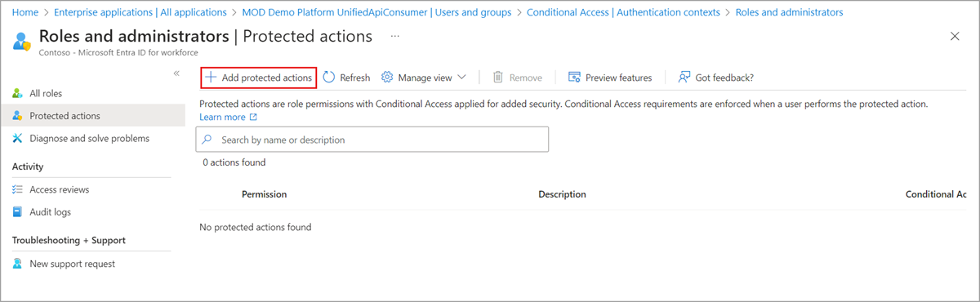980x302 pixels.
Task: Open New support request
Action: tap(73, 264)
